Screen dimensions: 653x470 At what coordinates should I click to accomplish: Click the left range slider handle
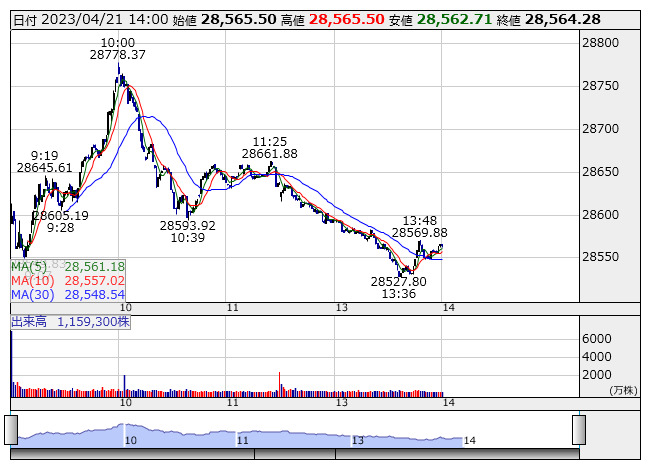pos(11,431)
